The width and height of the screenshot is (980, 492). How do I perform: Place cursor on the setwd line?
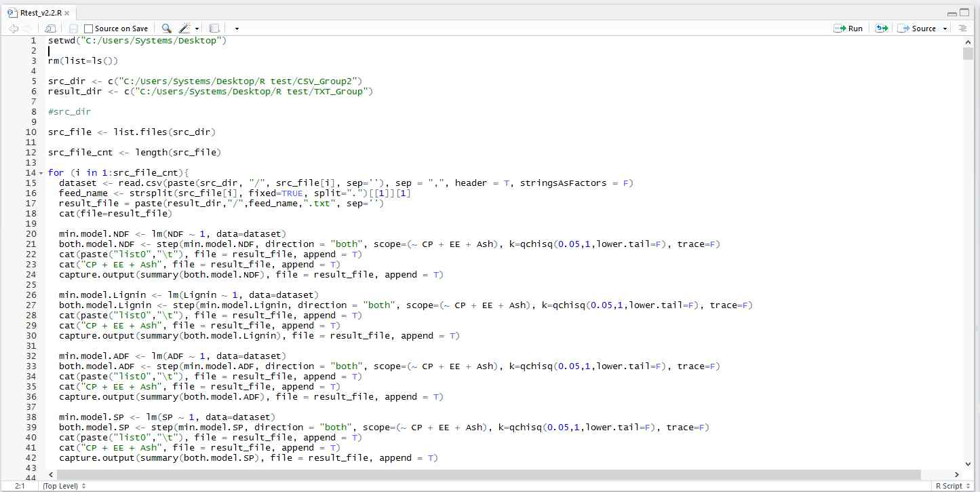[x=137, y=41]
